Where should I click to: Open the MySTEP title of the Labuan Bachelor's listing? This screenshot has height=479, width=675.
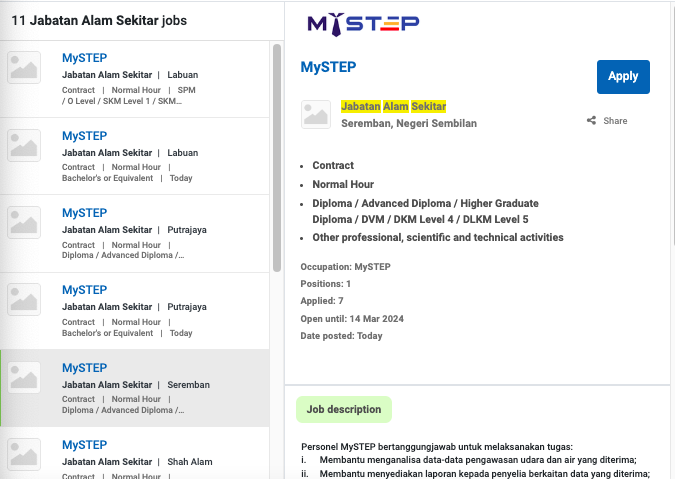(x=84, y=136)
